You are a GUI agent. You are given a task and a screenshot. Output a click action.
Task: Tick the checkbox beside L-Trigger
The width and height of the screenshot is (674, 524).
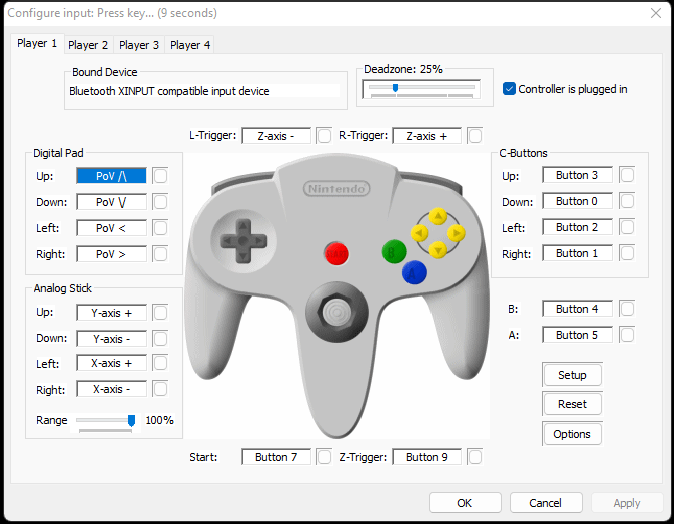click(x=324, y=136)
